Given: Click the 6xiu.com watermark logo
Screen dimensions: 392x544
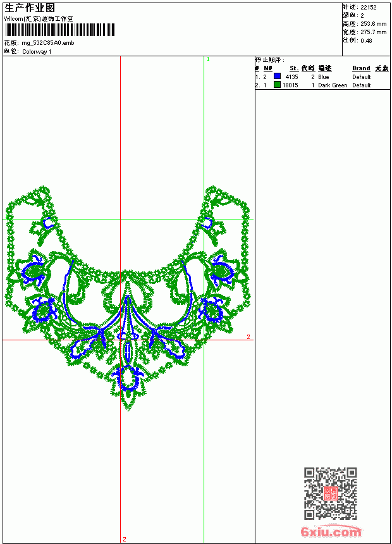Looking at the screenshot, I should coord(331,531).
